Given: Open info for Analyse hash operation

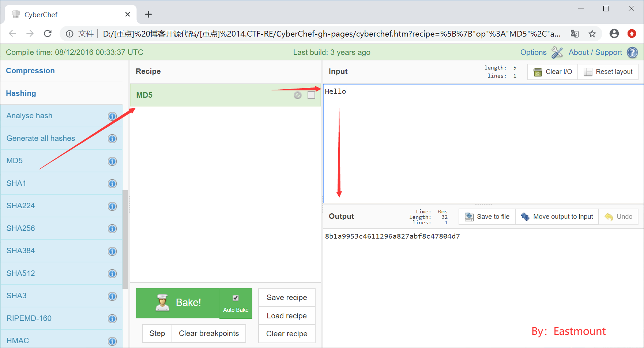Looking at the screenshot, I should pyautogui.click(x=112, y=116).
